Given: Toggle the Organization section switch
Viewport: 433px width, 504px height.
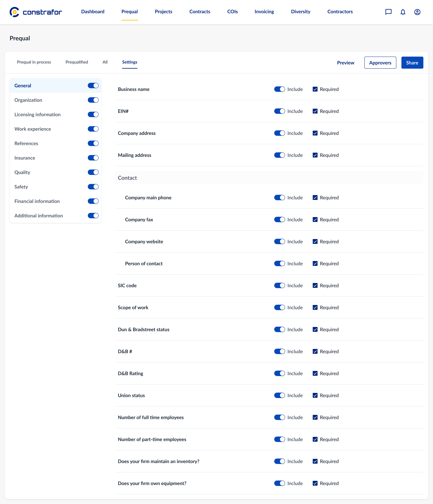Looking at the screenshot, I should click(93, 100).
